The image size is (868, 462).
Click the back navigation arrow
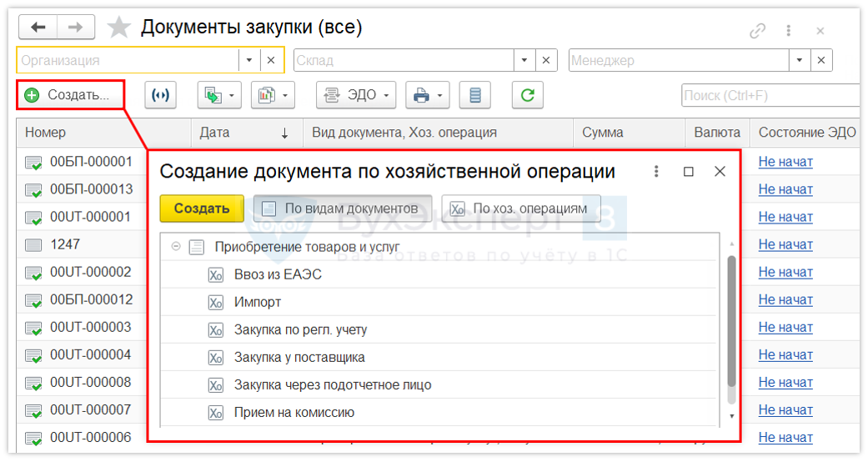click(x=38, y=28)
